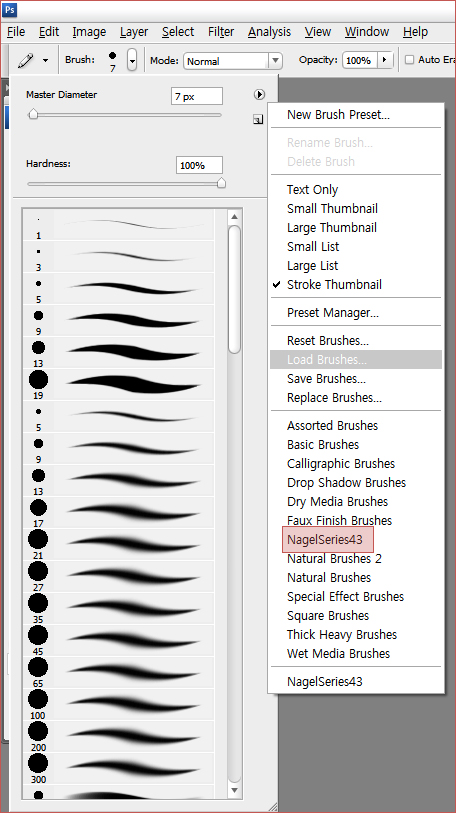Load the Dry Media Brushes set
456x813 pixels.
pyautogui.click(x=337, y=501)
